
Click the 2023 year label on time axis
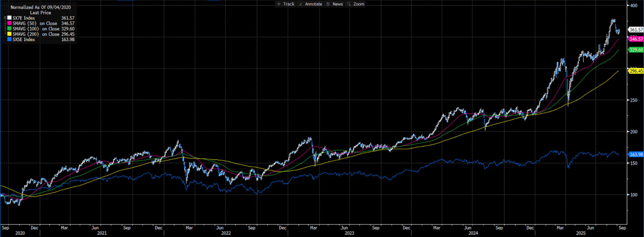tap(349, 233)
